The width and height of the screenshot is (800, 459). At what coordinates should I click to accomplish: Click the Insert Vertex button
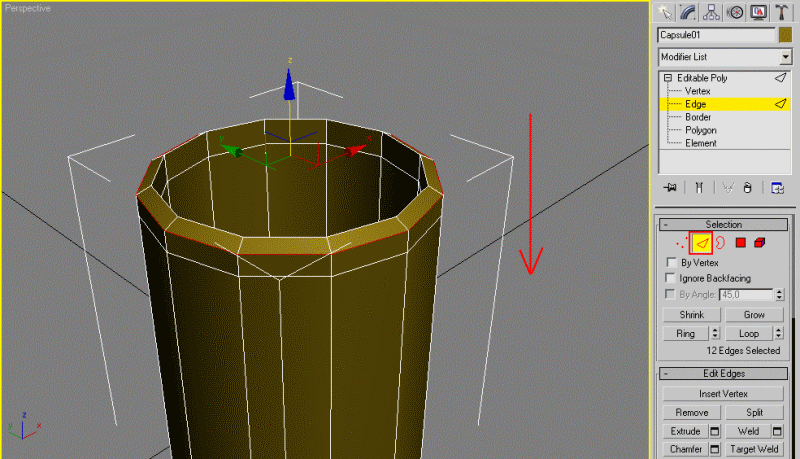click(723, 394)
